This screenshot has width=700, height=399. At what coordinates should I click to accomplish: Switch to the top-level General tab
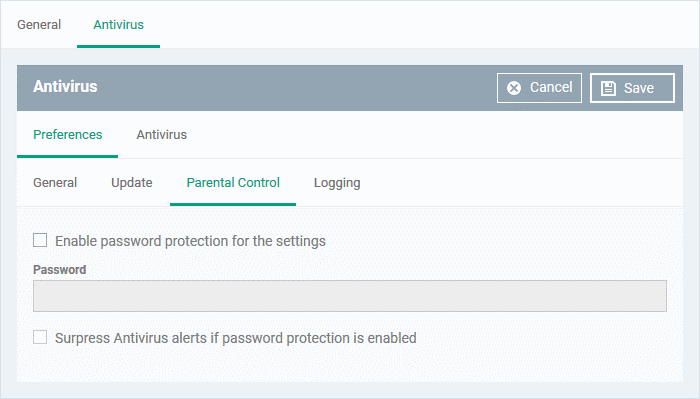39,25
